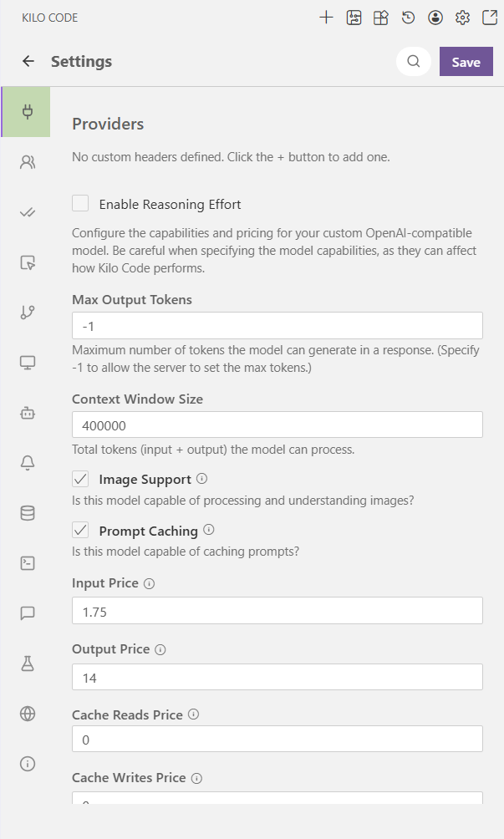Open the history clock icon
Viewport: 504px width, 839px height.
(x=408, y=18)
